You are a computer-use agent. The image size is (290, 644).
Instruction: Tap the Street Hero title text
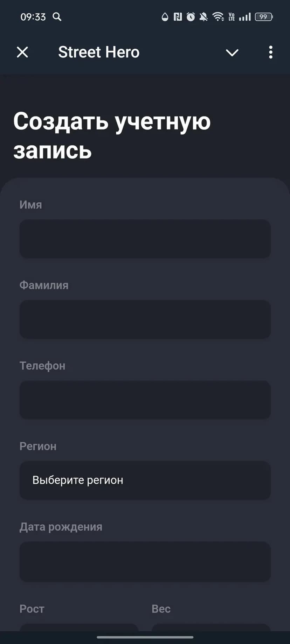tap(99, 52)
